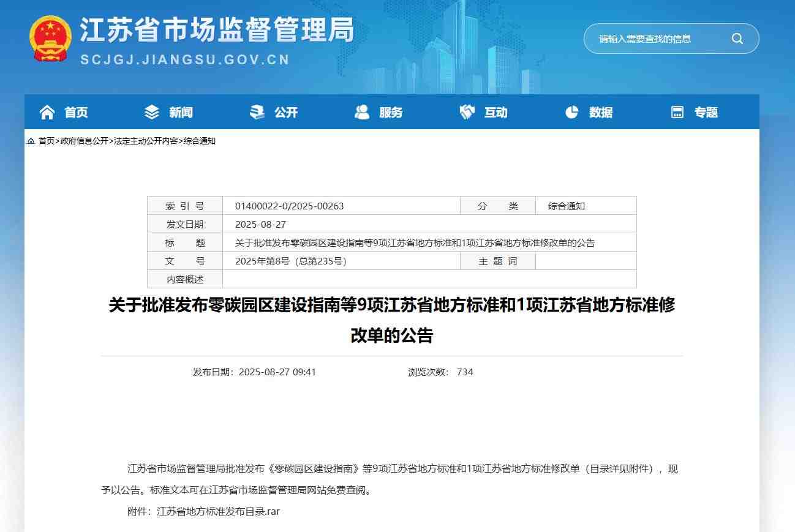The height and width of the screenshot is (532, 795).
Task: Open the 互动 navigation menu
Action: click(x=496, y=112)
